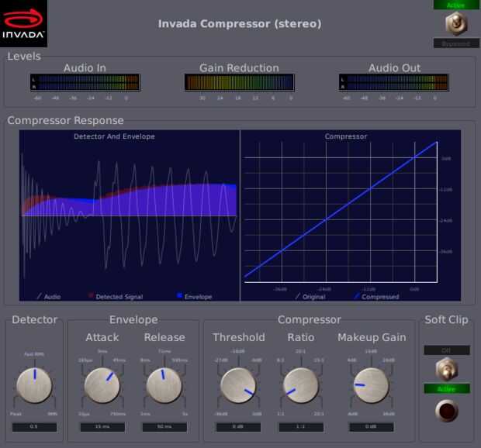Click the Makeup Gain value field
This screenshot has height=448, width=481.
pyautogui.click(x=371, y=427)
